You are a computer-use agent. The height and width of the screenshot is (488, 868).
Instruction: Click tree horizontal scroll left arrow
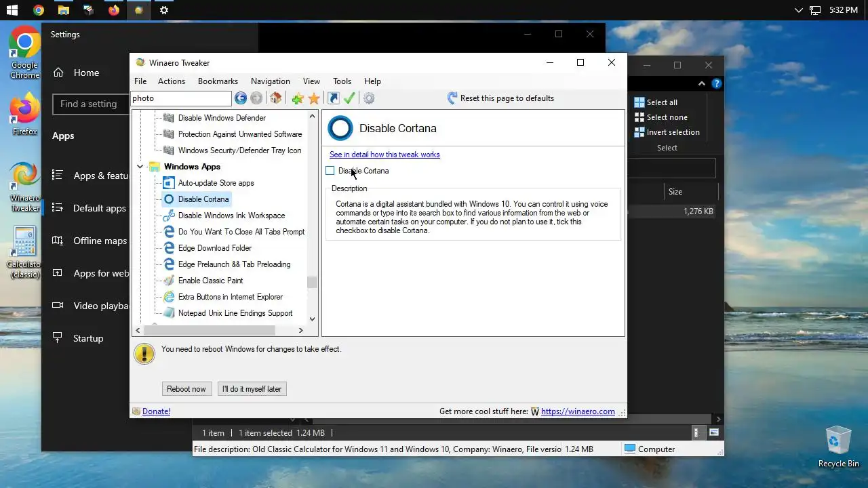tap(138, 330)
